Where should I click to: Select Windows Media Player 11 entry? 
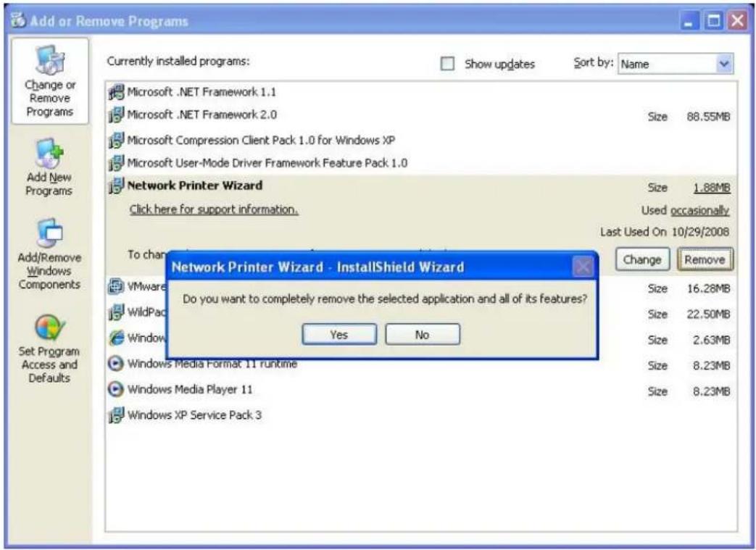[189, 389]
